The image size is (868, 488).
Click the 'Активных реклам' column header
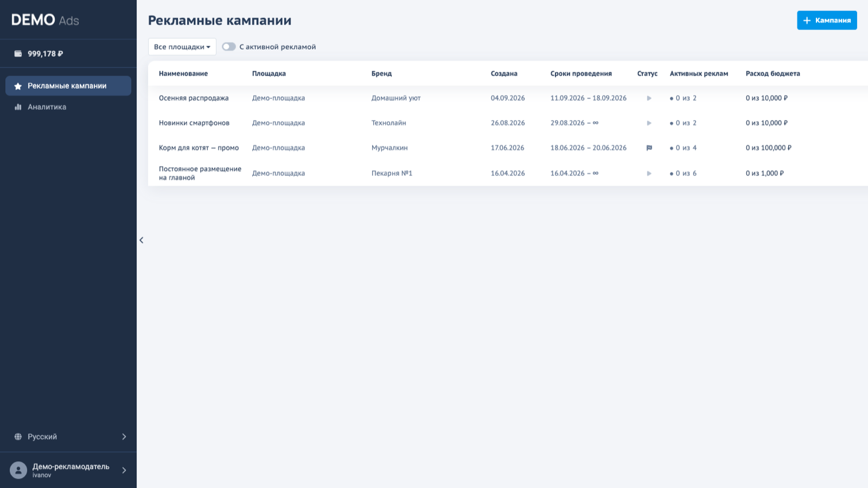699,74
